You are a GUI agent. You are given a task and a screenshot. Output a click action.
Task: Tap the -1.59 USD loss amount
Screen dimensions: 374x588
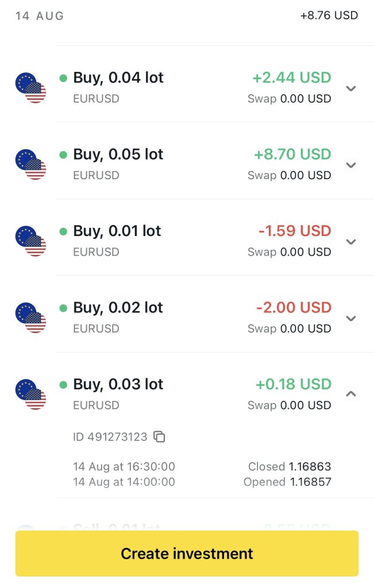point(294,231)
